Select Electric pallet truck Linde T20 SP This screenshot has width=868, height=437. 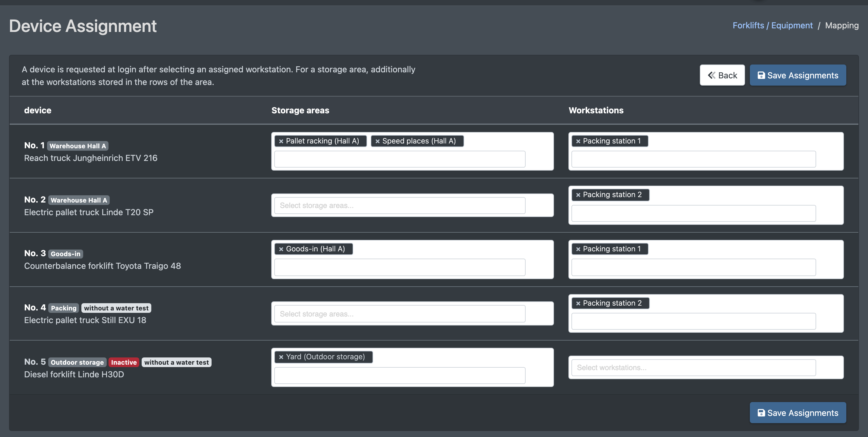pos(89,212)
